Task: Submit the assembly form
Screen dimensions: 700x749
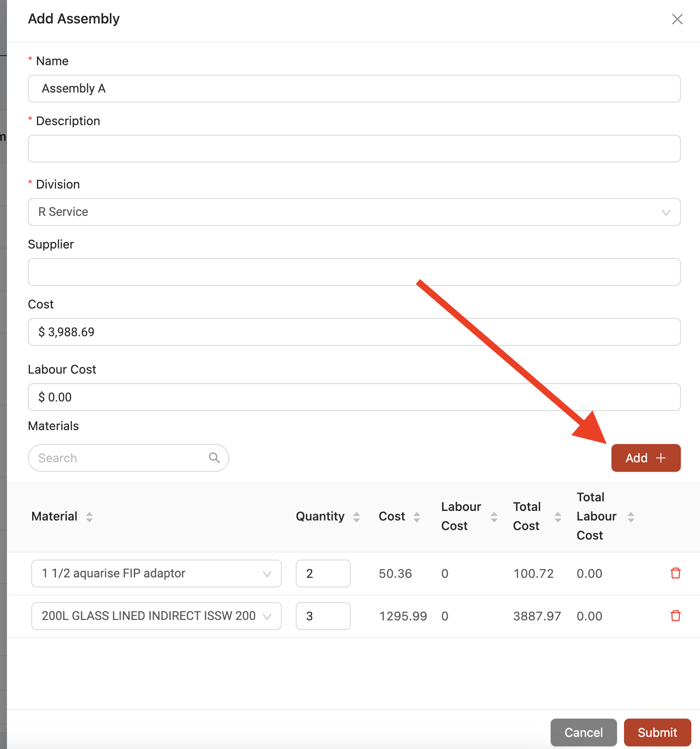Action: [x=657, y=732]
